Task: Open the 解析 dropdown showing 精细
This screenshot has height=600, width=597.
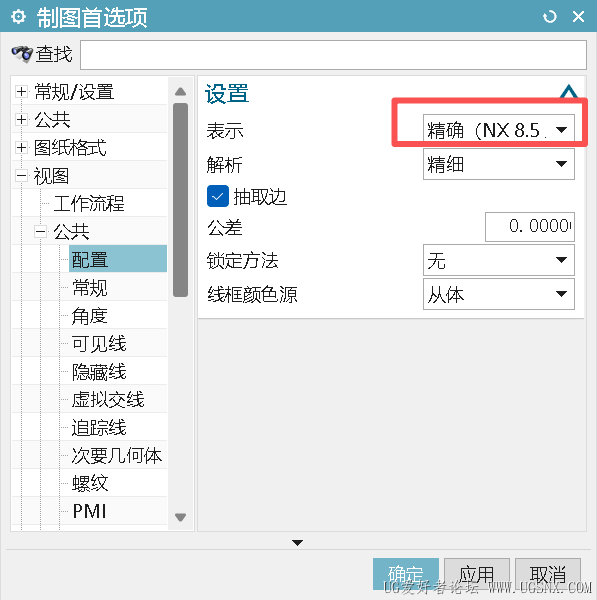Action: point(499,164)
